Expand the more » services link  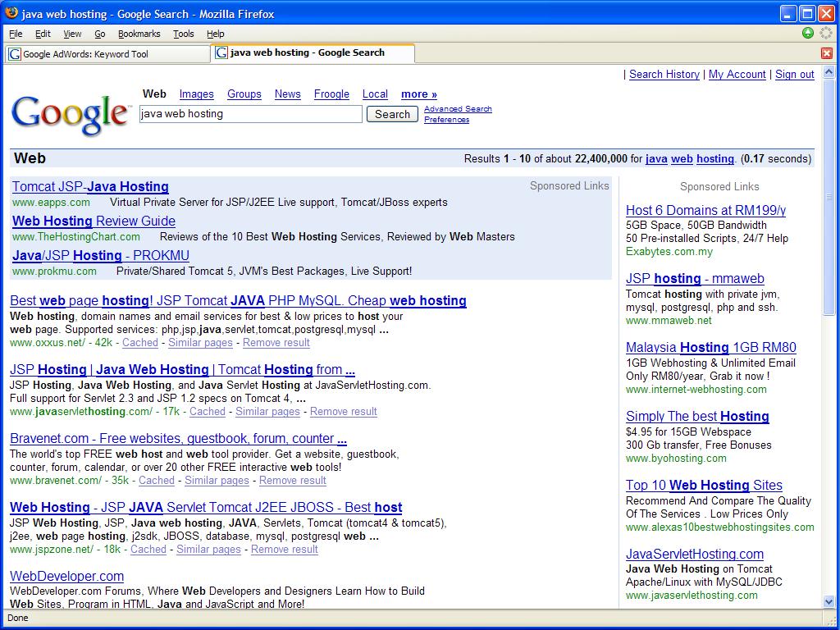419,94
